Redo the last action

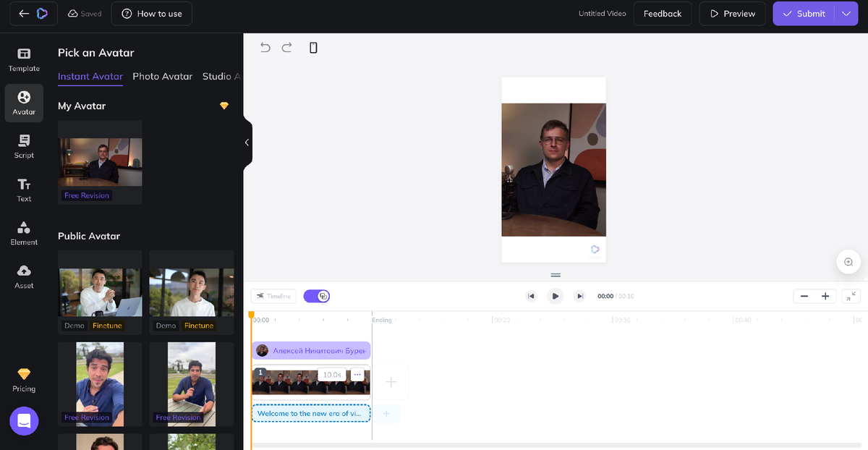[x=286, y=48]
